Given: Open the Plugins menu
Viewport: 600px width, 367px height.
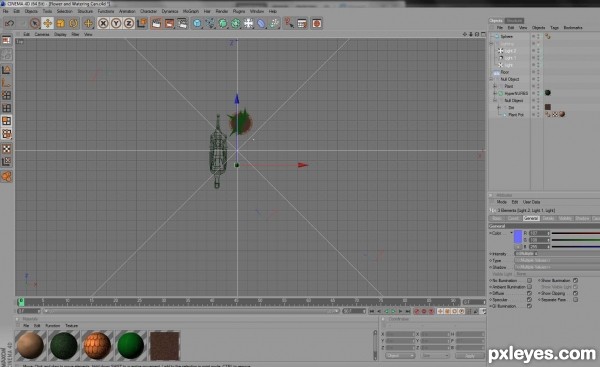Looking at the screenshot, I should (x=239, y=11).
